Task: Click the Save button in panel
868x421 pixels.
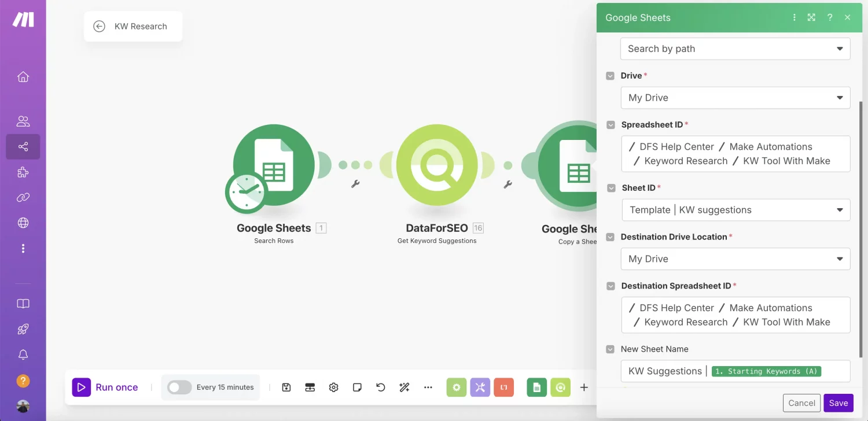Action: click(x=838, y=403)
